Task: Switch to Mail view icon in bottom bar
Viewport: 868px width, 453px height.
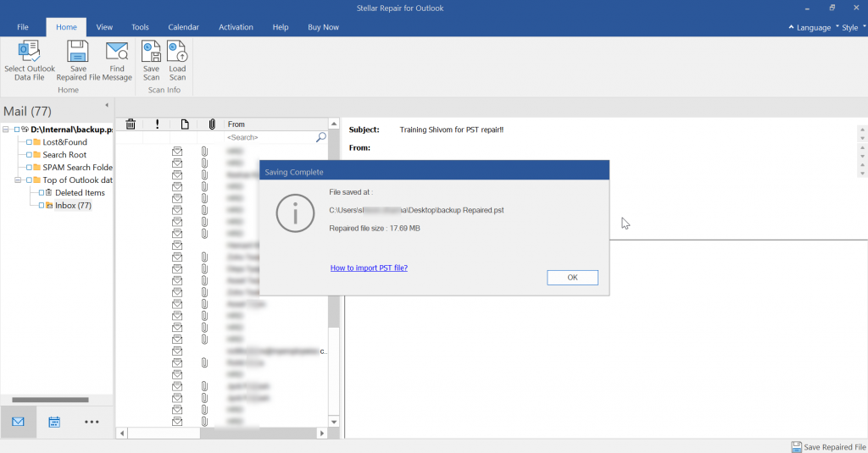Action: coord(18,422)
